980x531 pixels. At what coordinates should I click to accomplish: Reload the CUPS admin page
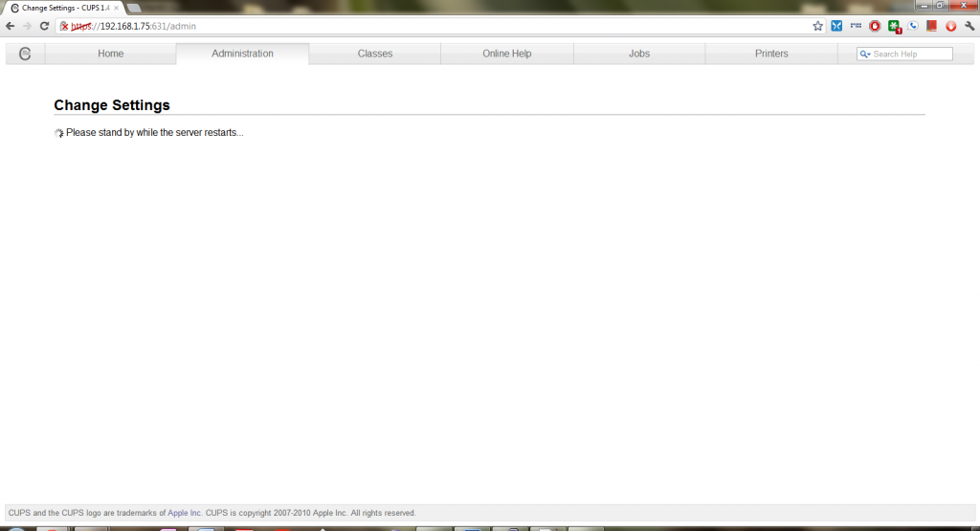tap(44, 26)
